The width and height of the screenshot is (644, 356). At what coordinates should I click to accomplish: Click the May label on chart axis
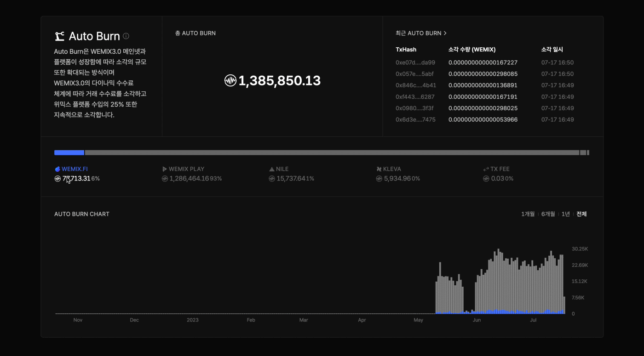click(418, 320)
